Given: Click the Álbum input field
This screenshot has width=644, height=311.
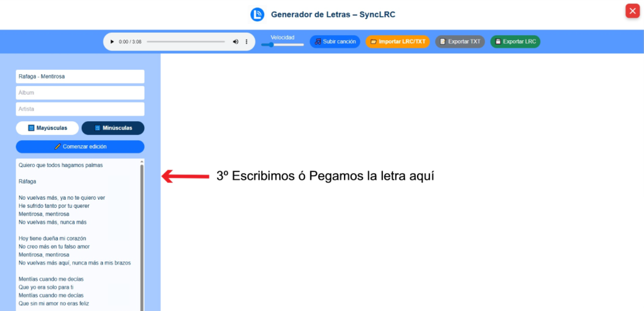Looking at the screenshot, I should 80,93.
